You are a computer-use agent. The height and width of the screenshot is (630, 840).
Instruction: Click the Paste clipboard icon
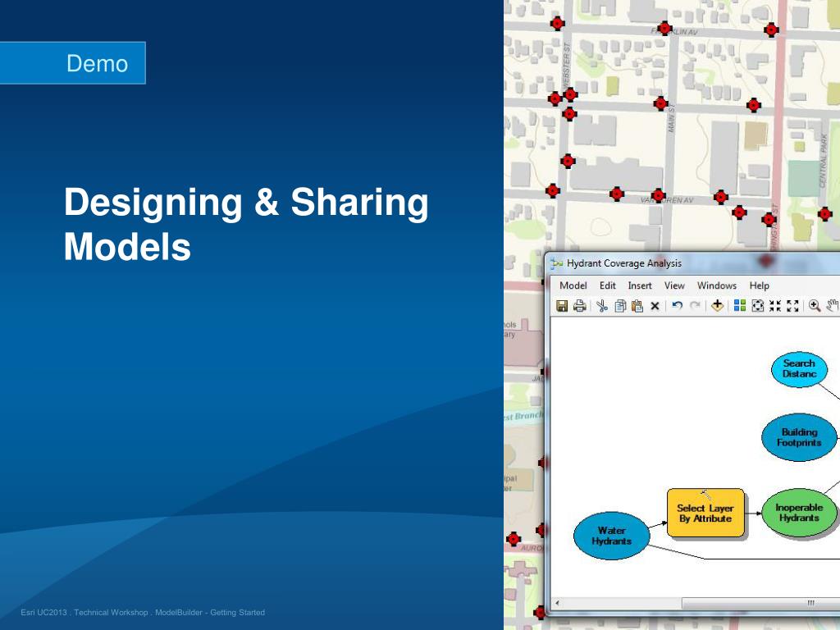(x=637, y=306)
